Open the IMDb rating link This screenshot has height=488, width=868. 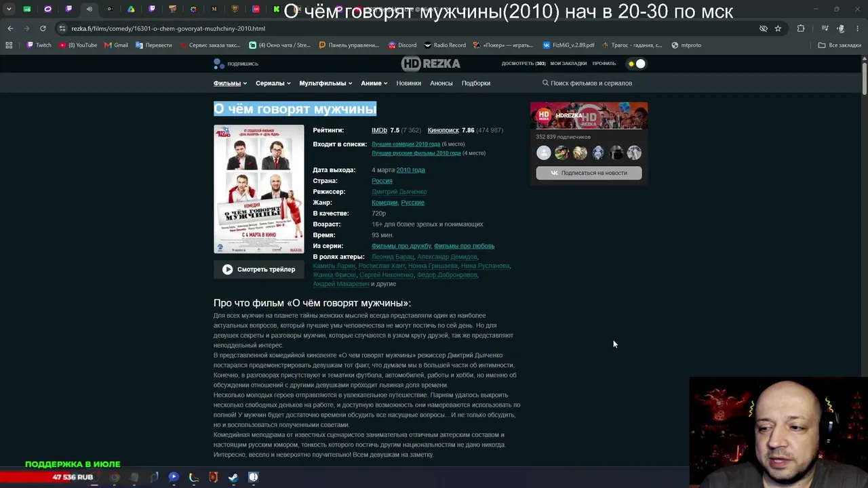[379, 130]
